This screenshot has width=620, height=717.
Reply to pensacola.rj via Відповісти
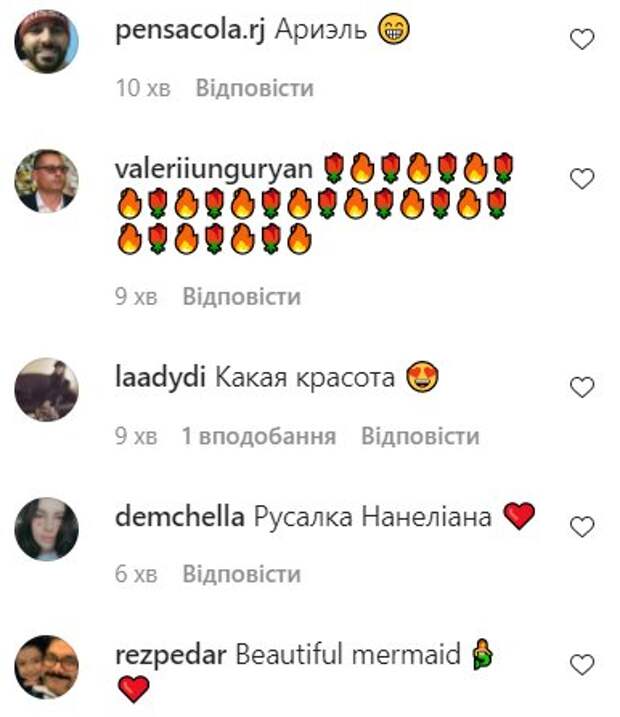click(255, 88)
